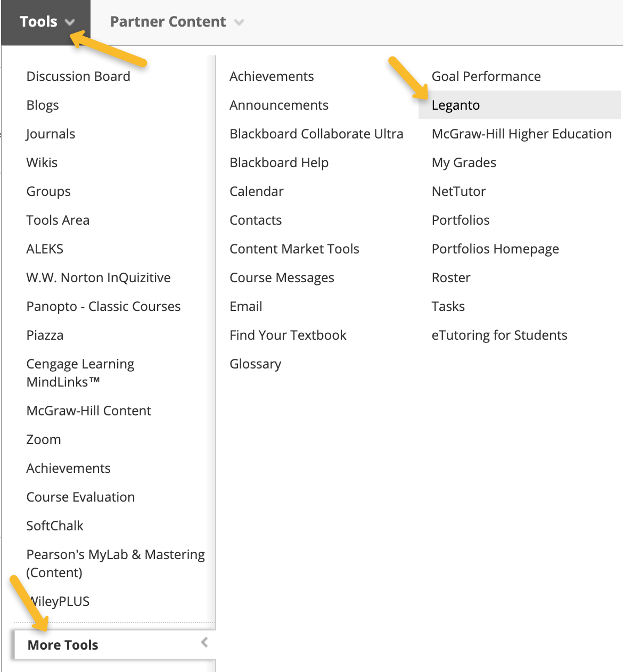Select Email tool
623x672 pixels.
[246, 306]
